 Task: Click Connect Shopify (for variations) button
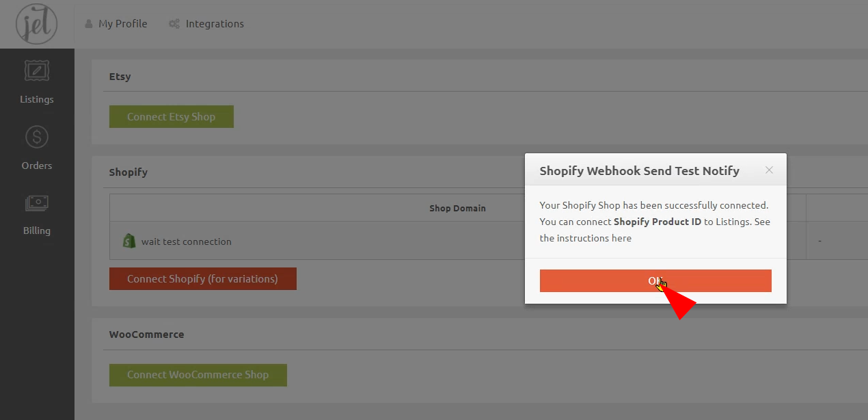pos(203,279)
